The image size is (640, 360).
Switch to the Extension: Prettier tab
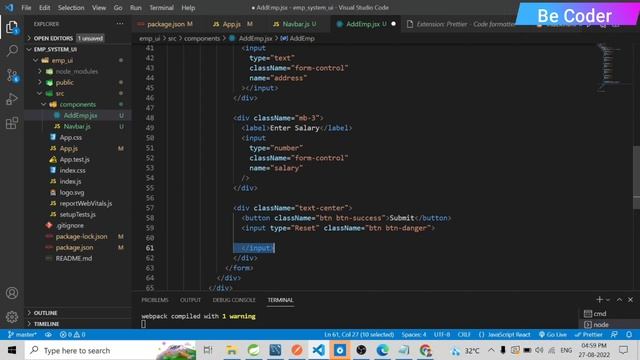[460, 24]
